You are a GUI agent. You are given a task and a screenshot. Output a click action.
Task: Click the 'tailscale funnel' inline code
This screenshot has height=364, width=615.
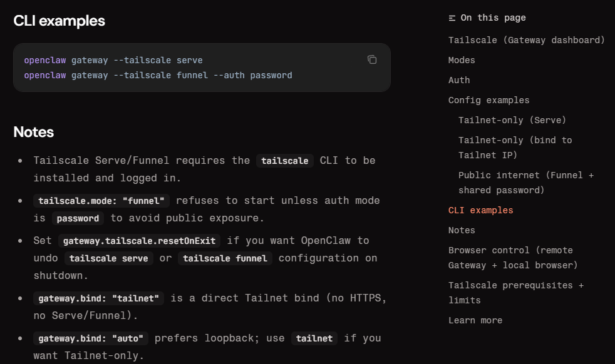(x=225, y=258)
